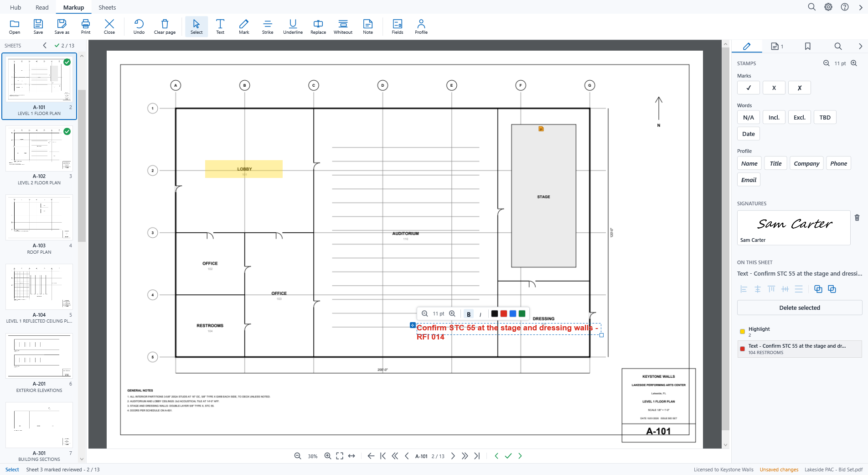The width and height of the screenshot is (868, 475).
Task: Go to the next sheet
Action: (453, 456)
